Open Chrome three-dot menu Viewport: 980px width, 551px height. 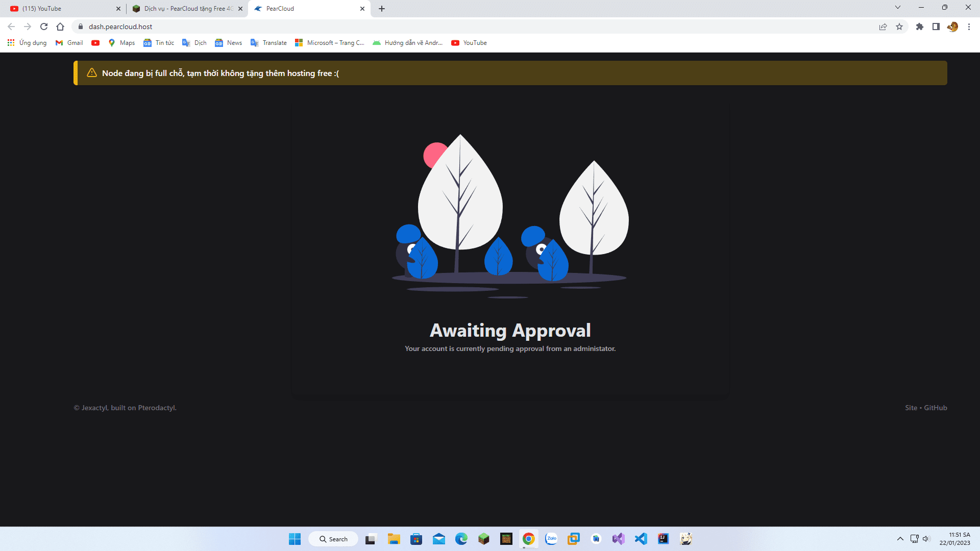(969, 27)
